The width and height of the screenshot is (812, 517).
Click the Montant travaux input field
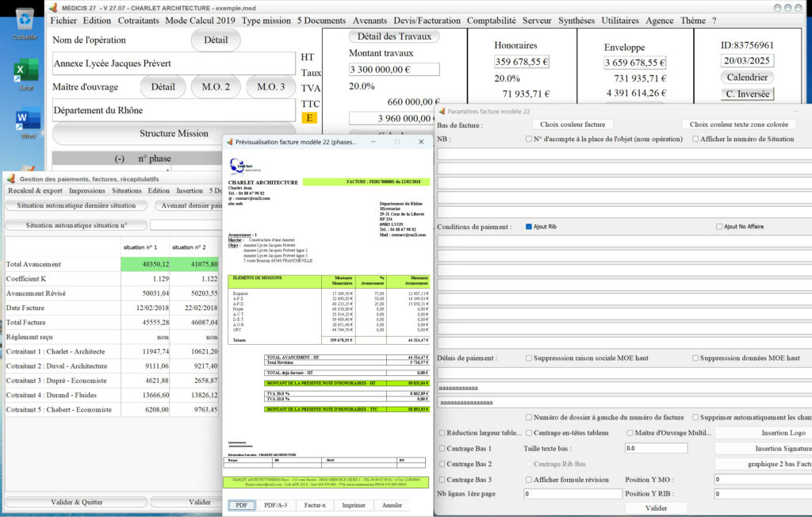click(394, 70)
